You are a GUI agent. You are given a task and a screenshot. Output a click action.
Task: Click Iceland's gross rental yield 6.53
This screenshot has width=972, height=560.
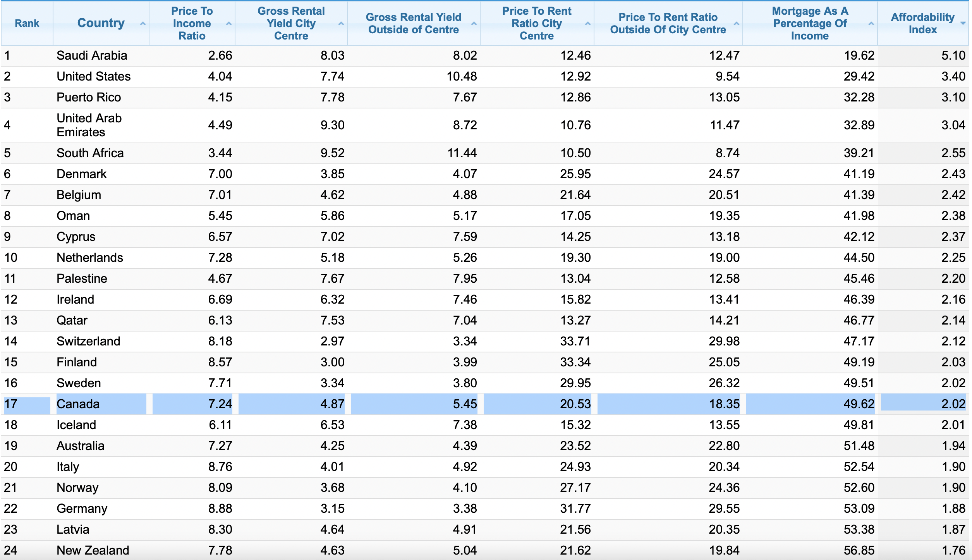[x=332, y=425]
